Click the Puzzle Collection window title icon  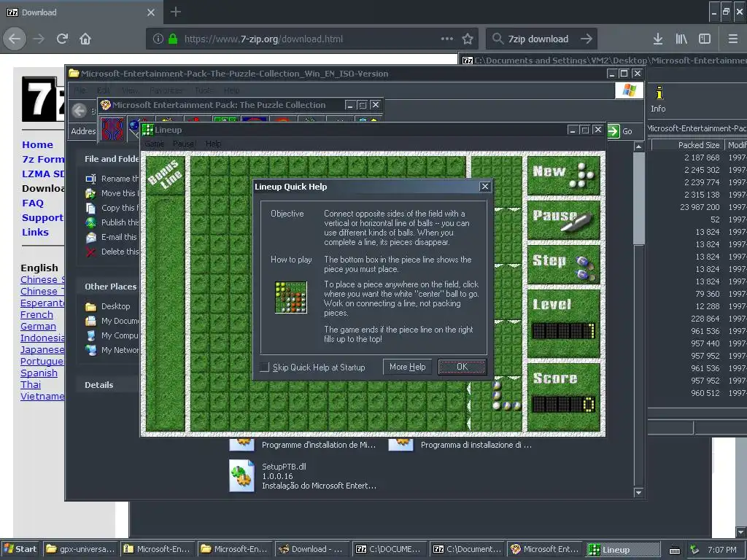click(x=106, y=105)
